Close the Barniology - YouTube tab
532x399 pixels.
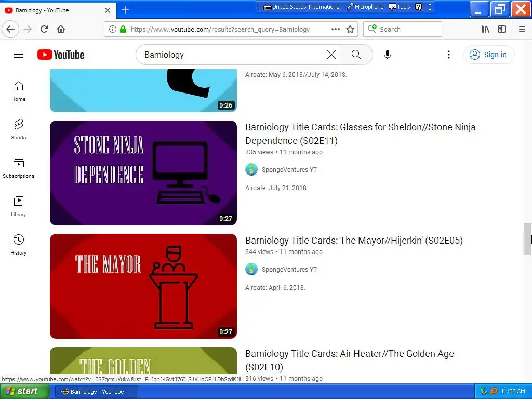(x=108, y=10)
